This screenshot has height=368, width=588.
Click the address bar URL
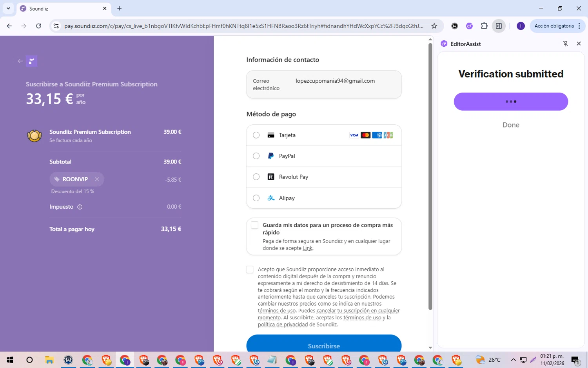pos(244,26)
